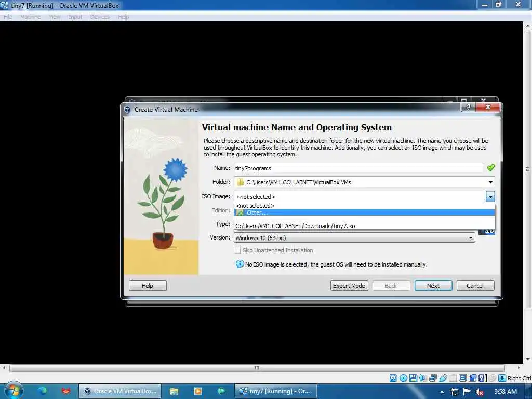Image resolution: width=532 pixels, height=399 pixels.
Task: Click the CPU virtualization status icon
Action: point(483,378)
